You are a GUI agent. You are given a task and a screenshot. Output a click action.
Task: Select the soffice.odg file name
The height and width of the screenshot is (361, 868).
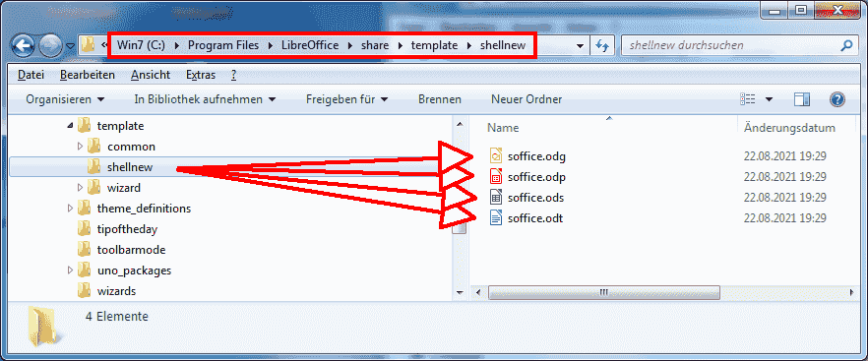click(x=536, y=156)
